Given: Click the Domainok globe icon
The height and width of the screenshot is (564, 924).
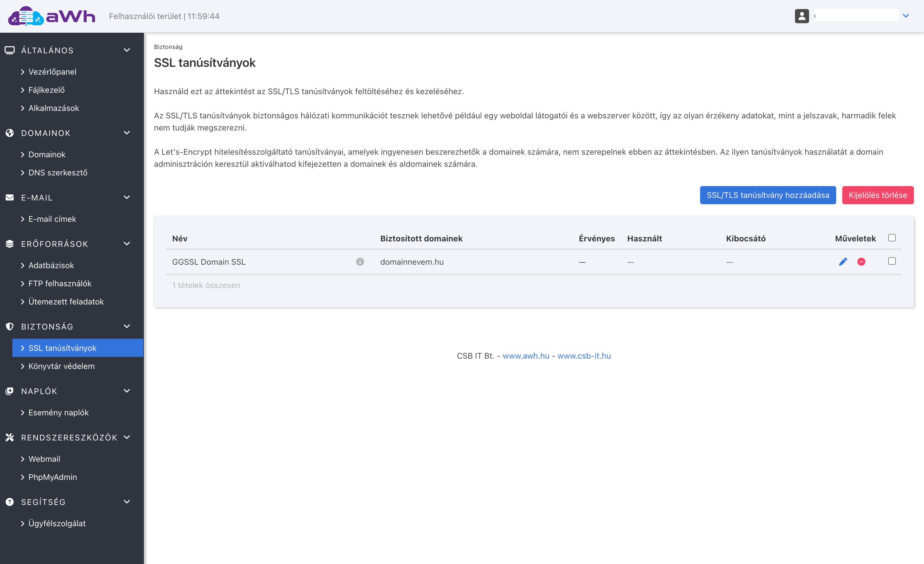Looking at the screenshot, I should pyautogui.click(x=10, y=133).
